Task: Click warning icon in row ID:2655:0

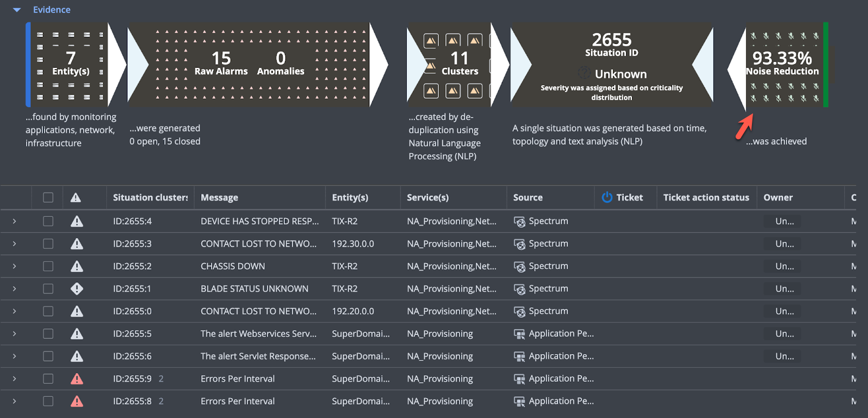Action: coord(77,311)
